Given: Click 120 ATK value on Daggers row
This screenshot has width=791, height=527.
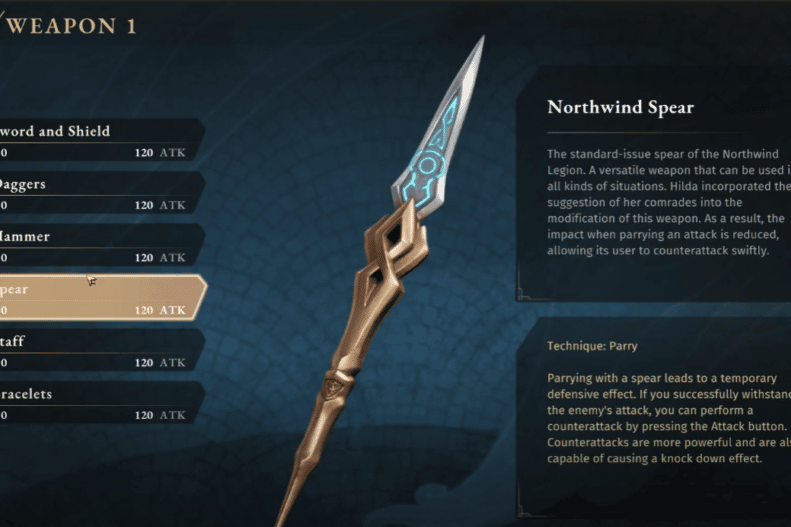Looking at the screenshot, I should (160, 205).
